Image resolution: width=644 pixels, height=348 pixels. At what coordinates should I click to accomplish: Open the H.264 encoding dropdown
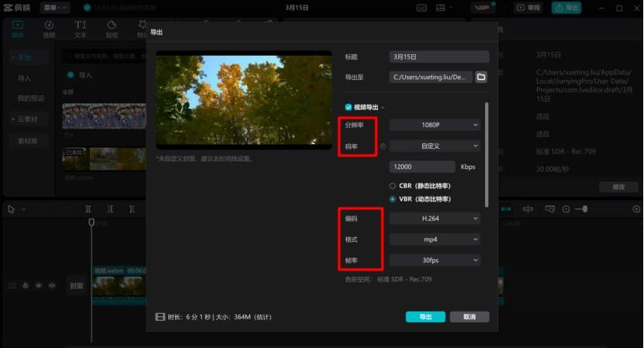pos(435,219)
